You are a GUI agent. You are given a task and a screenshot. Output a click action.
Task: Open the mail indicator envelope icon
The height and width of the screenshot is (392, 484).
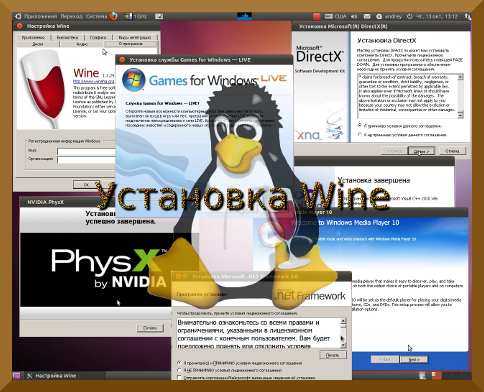(x=367, y=16)
